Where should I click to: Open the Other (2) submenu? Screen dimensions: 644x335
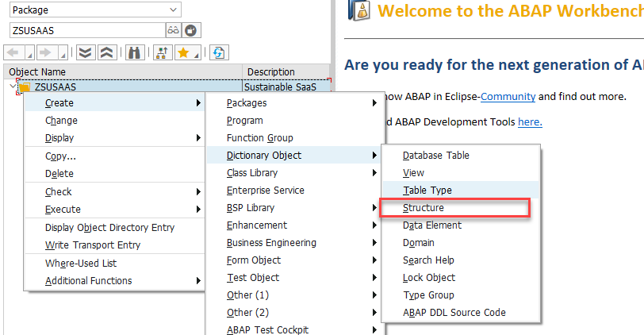click(x=294, y=313)
